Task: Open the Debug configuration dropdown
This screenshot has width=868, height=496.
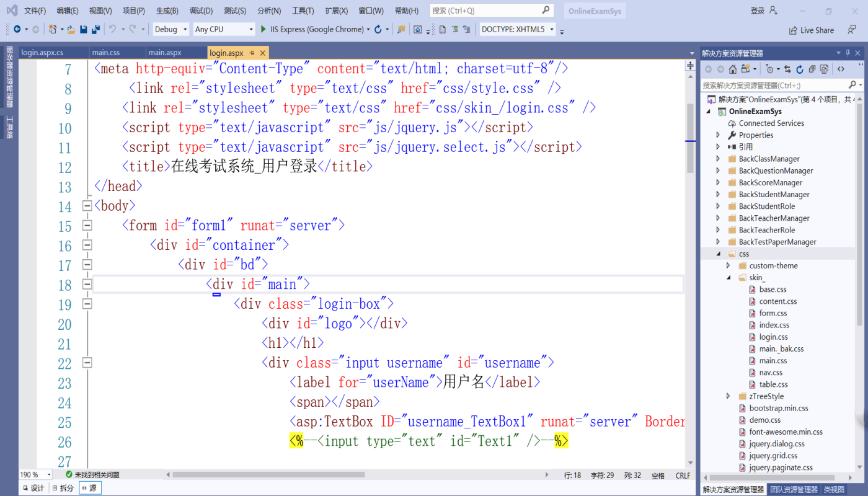Action: click(171, 29)
